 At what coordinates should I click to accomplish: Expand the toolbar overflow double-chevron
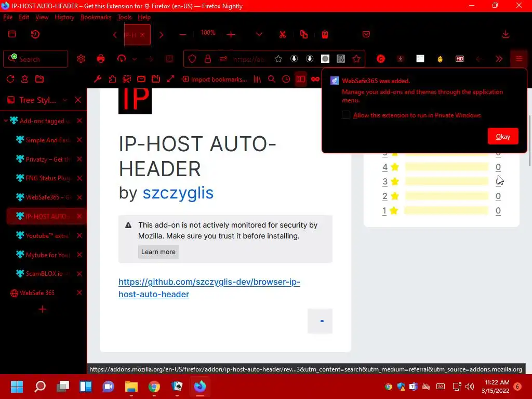(499, 59)
